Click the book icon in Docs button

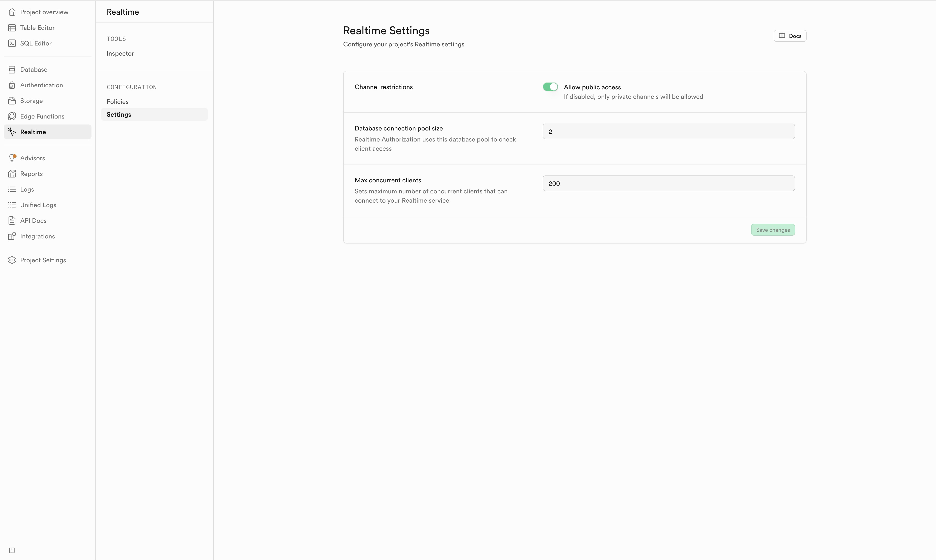point(782,36)
